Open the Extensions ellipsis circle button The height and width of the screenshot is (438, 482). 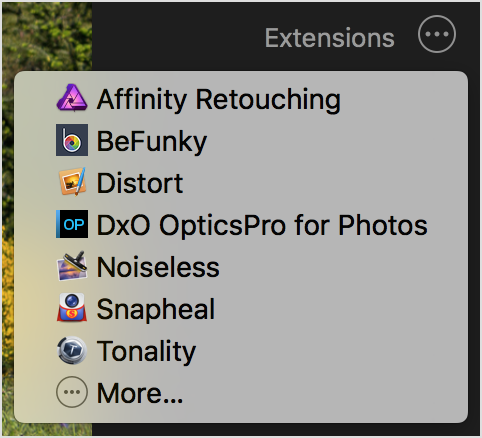[x=437, y=34]
